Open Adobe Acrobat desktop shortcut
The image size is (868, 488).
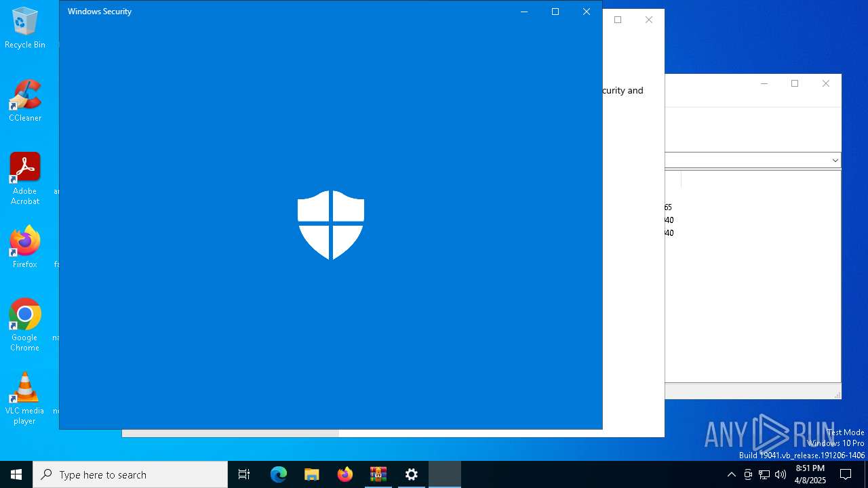25,179
